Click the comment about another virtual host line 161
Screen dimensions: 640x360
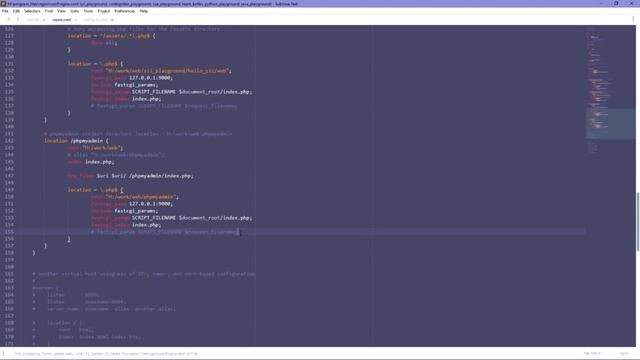click(144, 274)
